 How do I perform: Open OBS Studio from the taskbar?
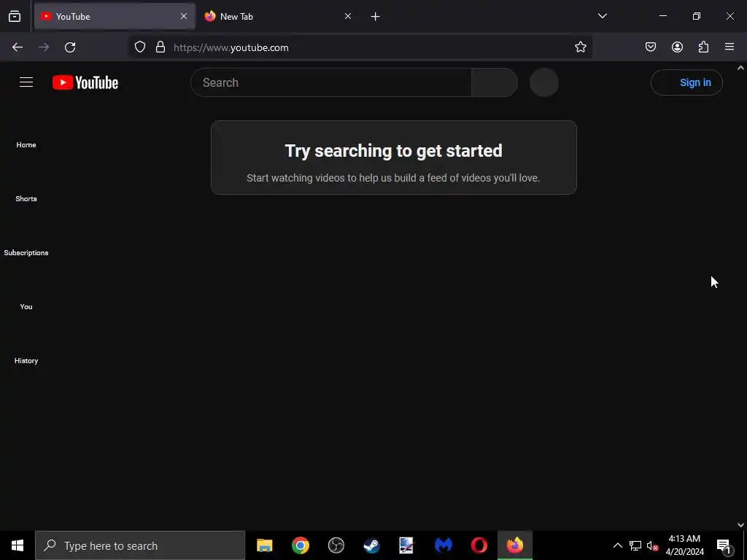[x=336, y=545]
